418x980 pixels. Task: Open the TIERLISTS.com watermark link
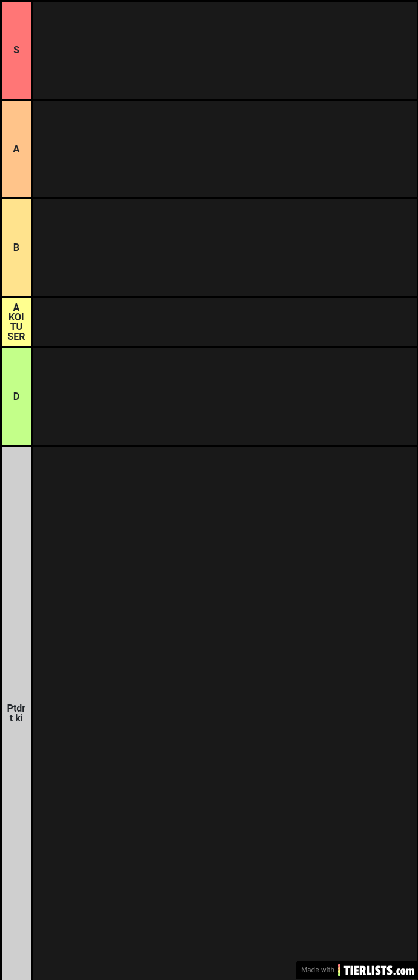click(x=379, y=970)
